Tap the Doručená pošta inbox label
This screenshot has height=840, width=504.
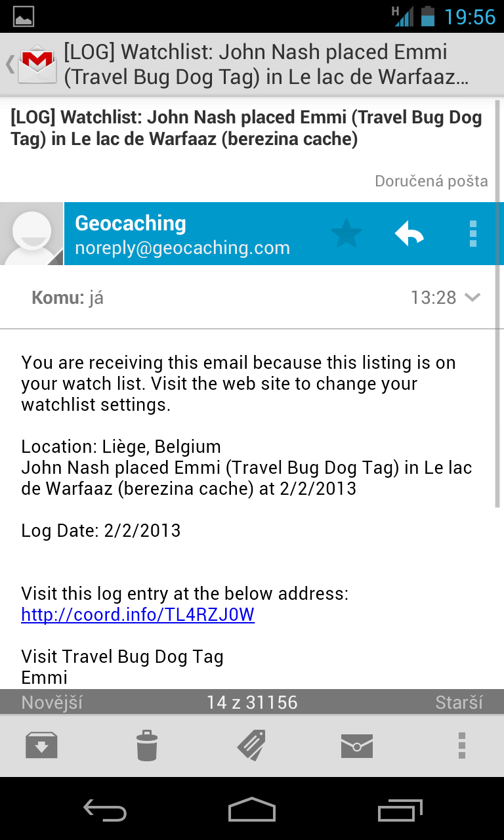(431, 181)
